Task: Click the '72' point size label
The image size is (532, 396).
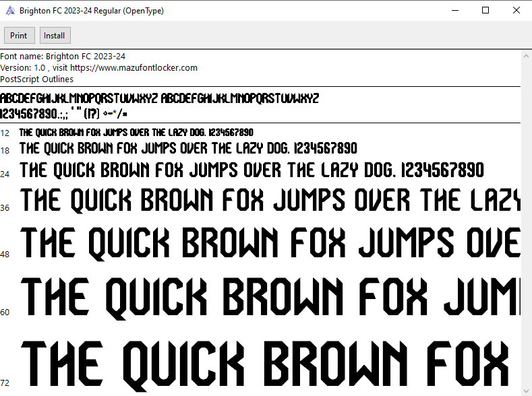Action: (x=5, y=383)
